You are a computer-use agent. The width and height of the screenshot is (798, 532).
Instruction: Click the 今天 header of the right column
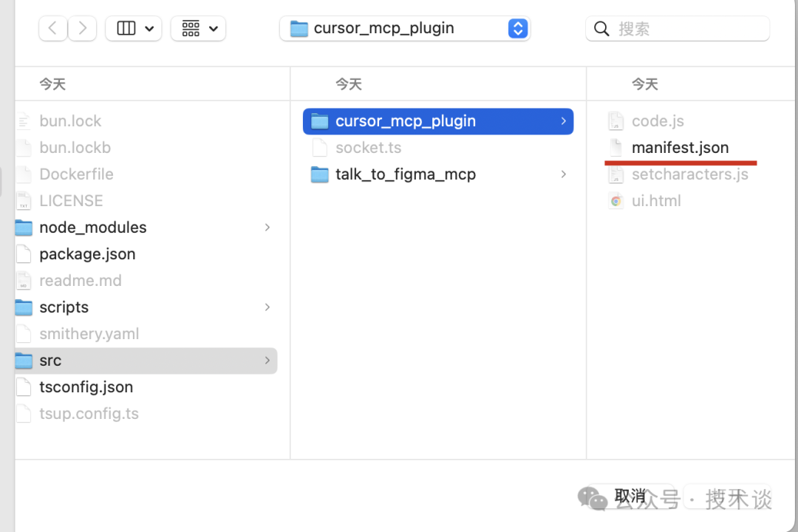pos(645,84)
